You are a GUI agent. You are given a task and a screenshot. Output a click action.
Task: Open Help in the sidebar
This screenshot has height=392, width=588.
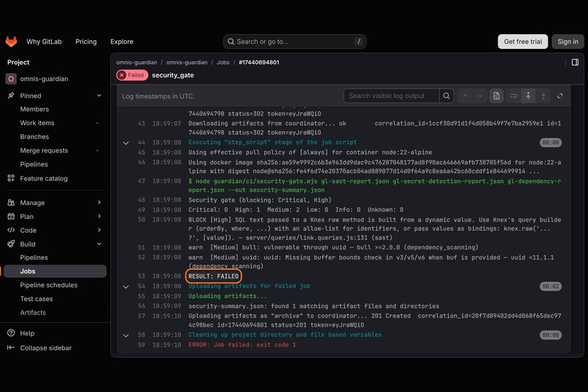click(27, 333)
